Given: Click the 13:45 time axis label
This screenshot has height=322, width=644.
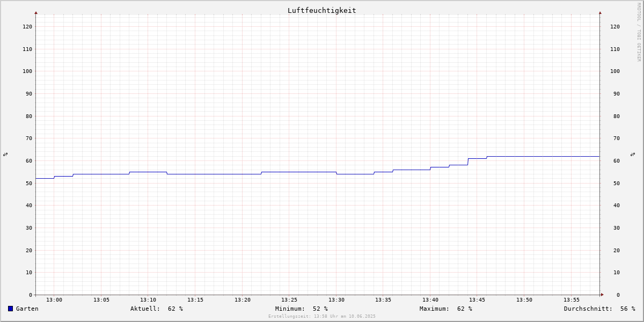Looking at the screenshot, I should pyautogui.click(x=478, y=300).
